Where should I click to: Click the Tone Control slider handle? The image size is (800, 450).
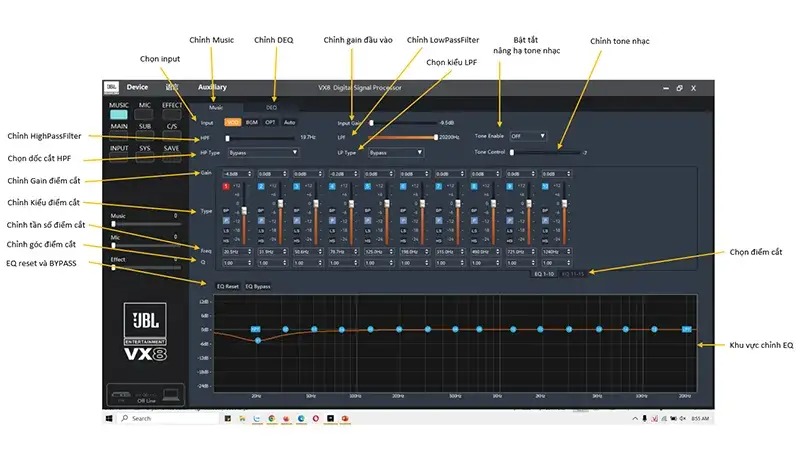pyautogui.click(x=512, y=152)
